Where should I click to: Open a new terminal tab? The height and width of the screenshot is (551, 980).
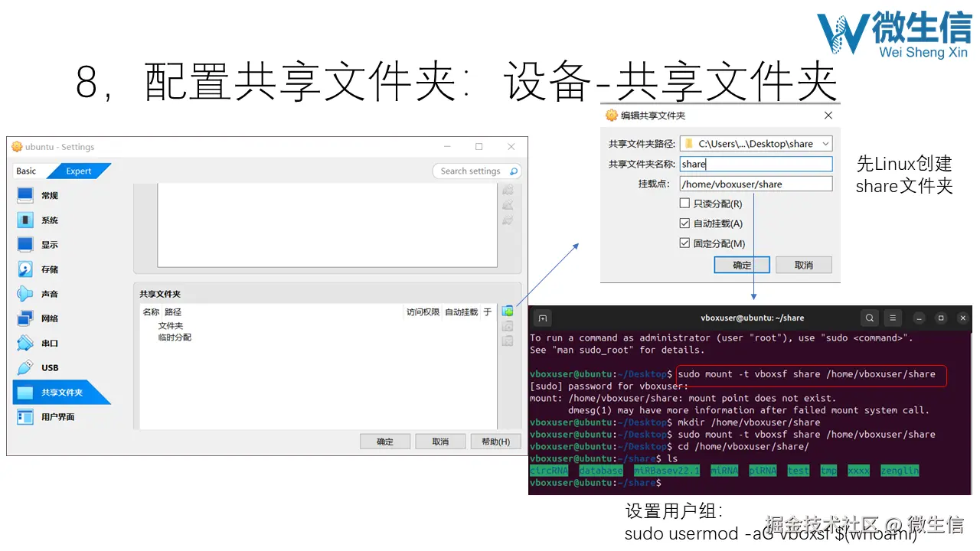click(543, 318)
